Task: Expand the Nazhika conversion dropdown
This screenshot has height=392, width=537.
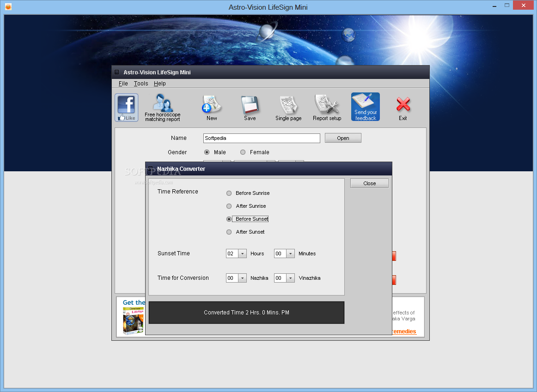Action: pyautogui.click(x=243, y=278)
